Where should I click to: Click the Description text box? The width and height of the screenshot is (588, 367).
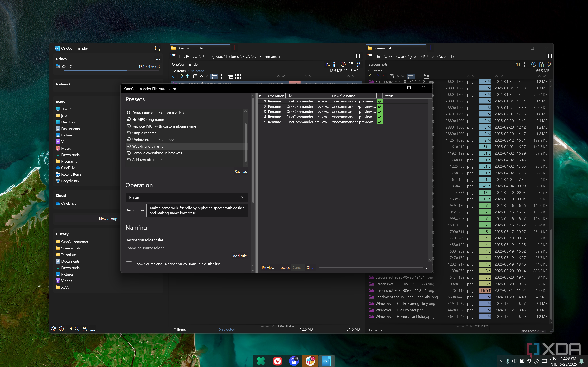197,210
